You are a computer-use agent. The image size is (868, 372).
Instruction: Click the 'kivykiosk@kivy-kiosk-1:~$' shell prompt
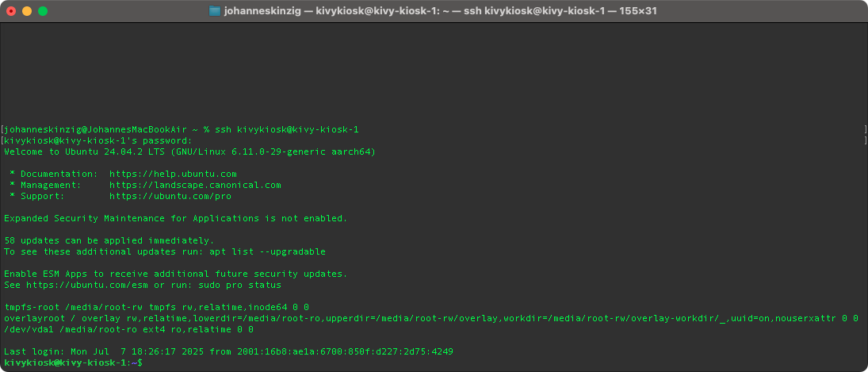click(74, 362)
